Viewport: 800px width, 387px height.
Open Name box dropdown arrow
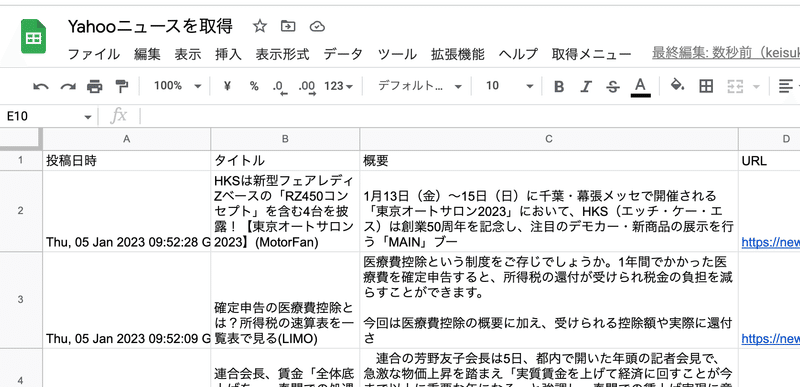(88, 117)
